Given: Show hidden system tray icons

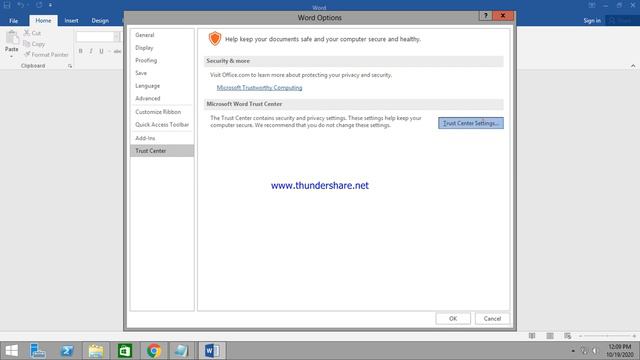Looking at the screenshot, I should 573,351.
